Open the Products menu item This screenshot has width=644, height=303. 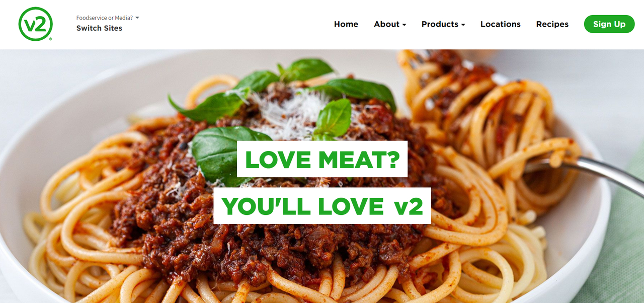click(x=440, y=24)
